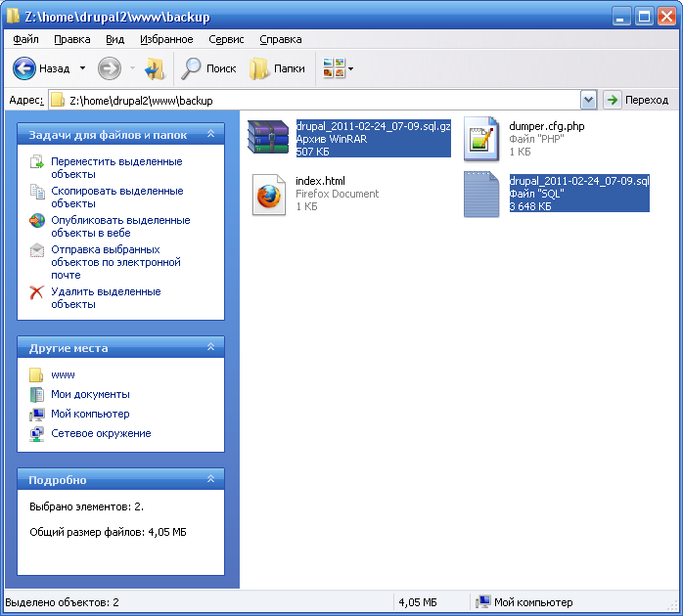Click the www folder icon
Image resolution: width=683 pixels, height=616 pixels.
(36, 374)
